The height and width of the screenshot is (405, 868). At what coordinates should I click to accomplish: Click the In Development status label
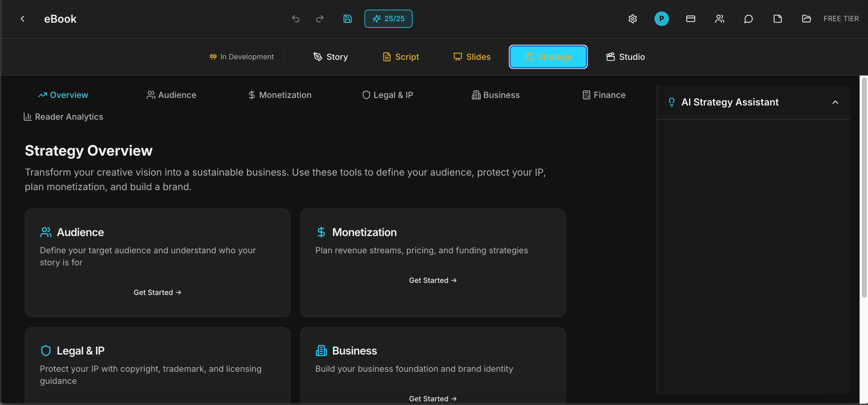point(241,57)
